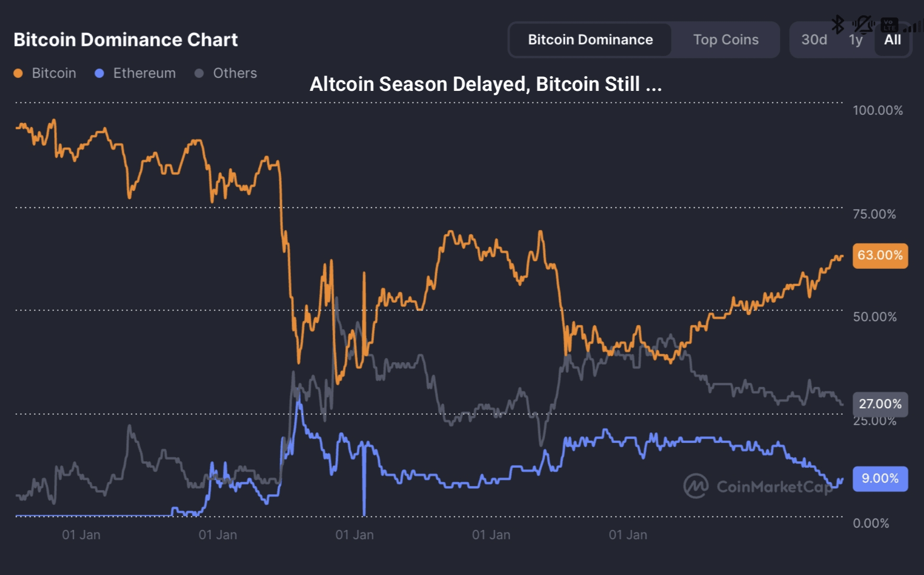The width and height of the screenshot is (924, 575).
Task: Click the orange 63.00% Bitcoin value tag
Action: 880,255
